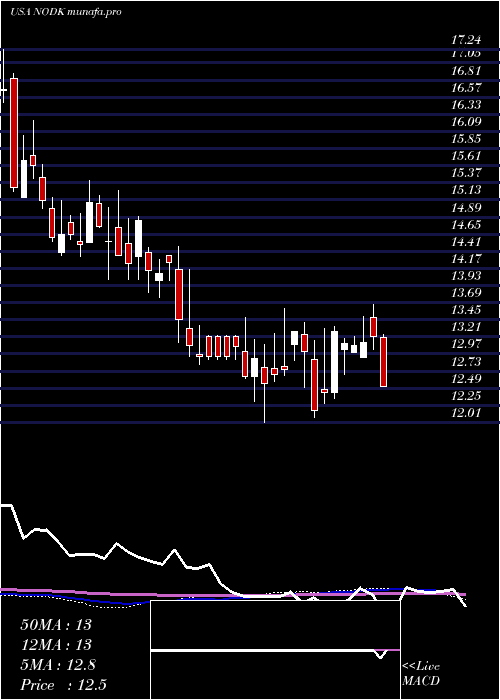500x700 pixels.
Task: Select the 13.69 price axis label
Action: [466, 293]
